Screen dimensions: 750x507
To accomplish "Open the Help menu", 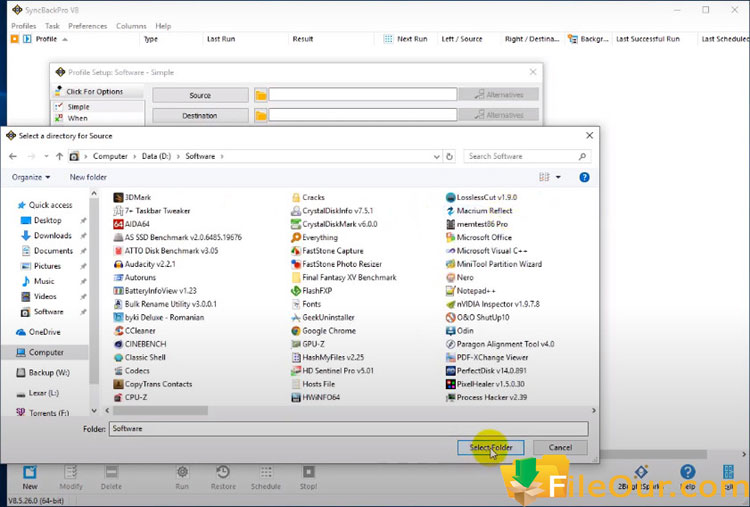I will (163, 26).
